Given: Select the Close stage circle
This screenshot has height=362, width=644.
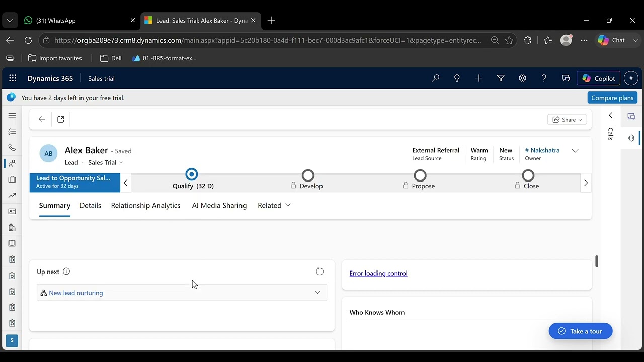Looking at the screenshot, I should 528,175.
